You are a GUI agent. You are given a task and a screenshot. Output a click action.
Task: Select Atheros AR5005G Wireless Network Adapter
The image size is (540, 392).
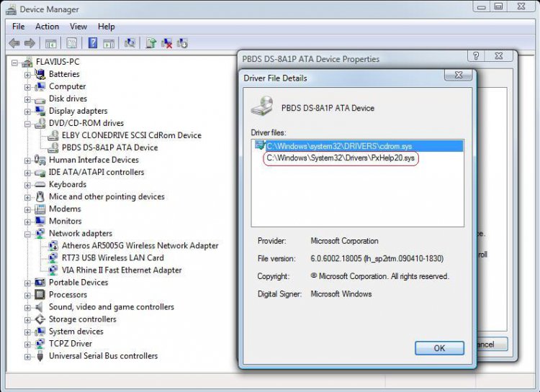coord(140,246)
